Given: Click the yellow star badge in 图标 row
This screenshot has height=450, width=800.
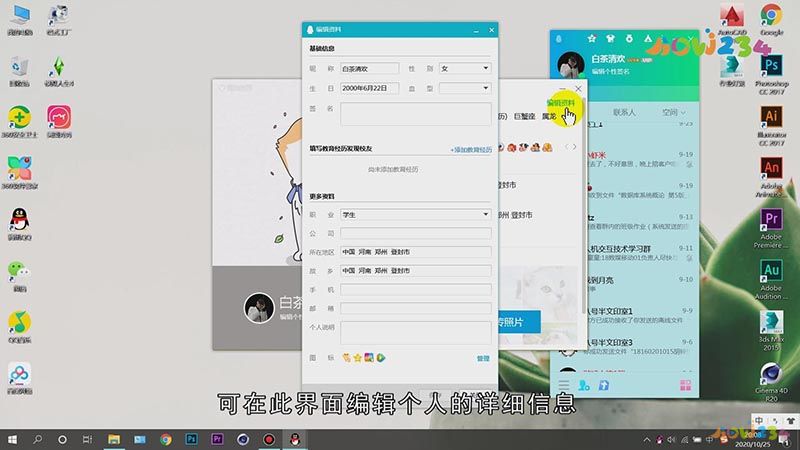Looking at the screenshot, I should point(358,358).
